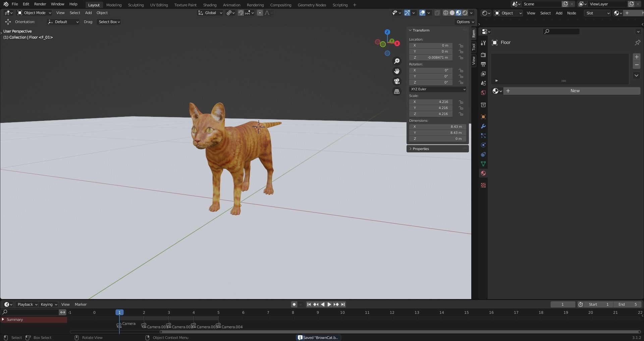Switch to the Shading workspace tab
The width and height of the screenshot is (644, 341).
click(210, 5)
